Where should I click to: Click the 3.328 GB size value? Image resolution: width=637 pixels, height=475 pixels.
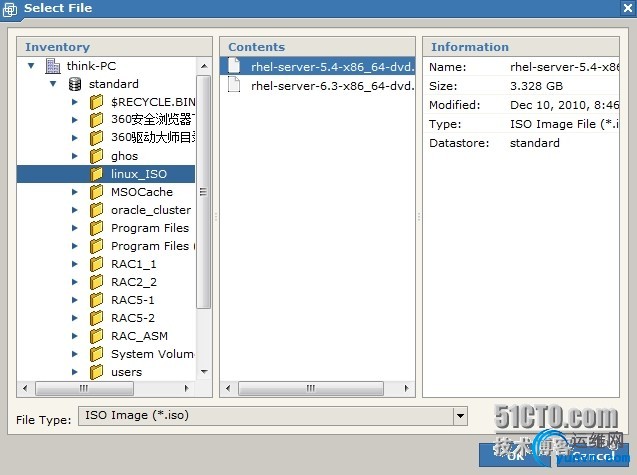(x=536, y=86)
